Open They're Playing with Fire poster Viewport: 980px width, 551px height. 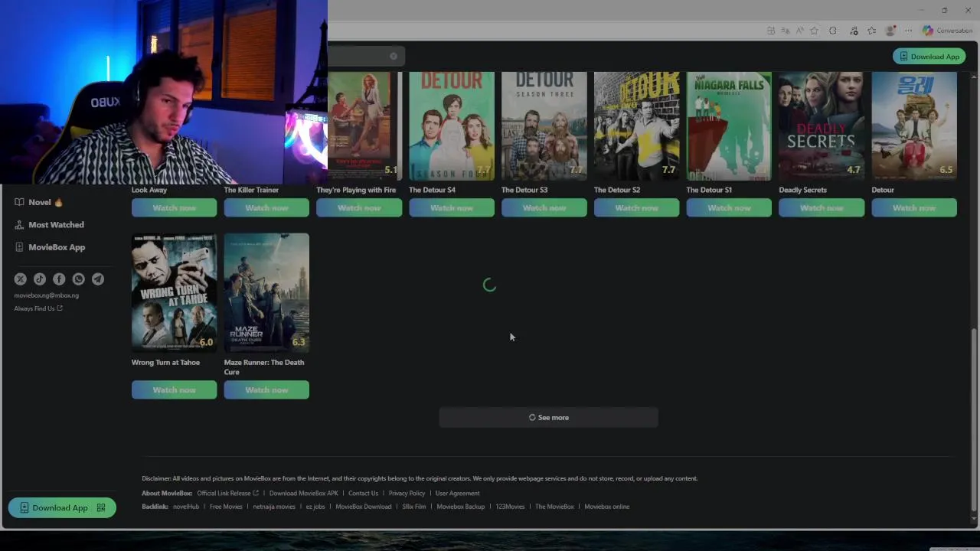[364, 126]
